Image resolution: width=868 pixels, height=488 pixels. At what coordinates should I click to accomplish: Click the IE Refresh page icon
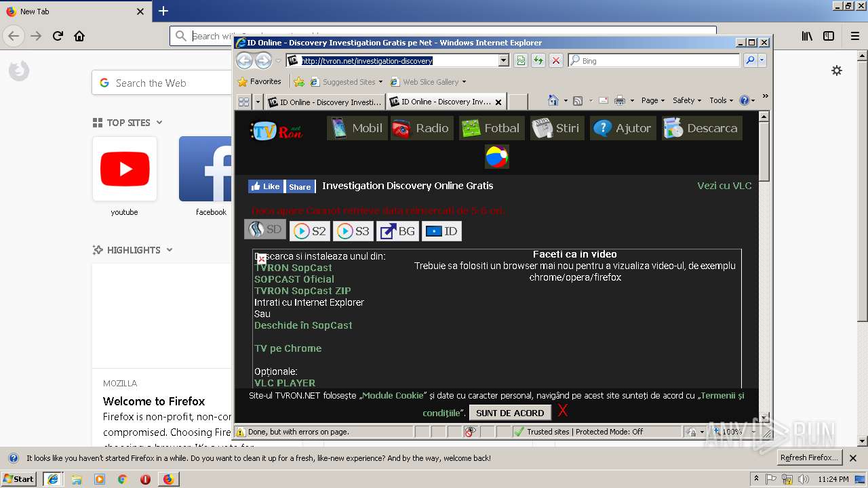538,60
